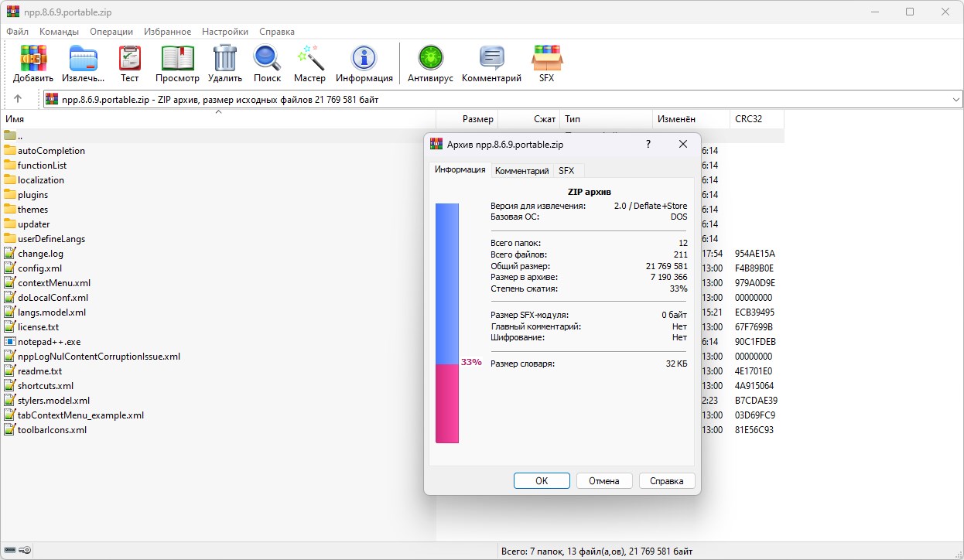Click the Антивирус green bug icon
Image resolution: width=964 pixels, height=560 pixels.
(430, 59)
